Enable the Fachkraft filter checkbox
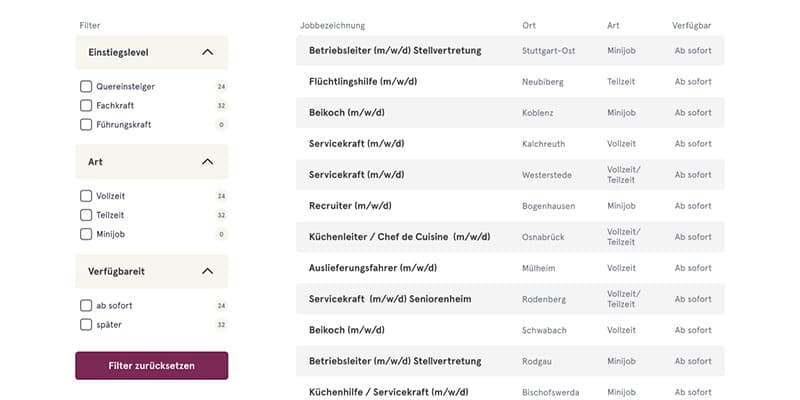 coord(86,106)
